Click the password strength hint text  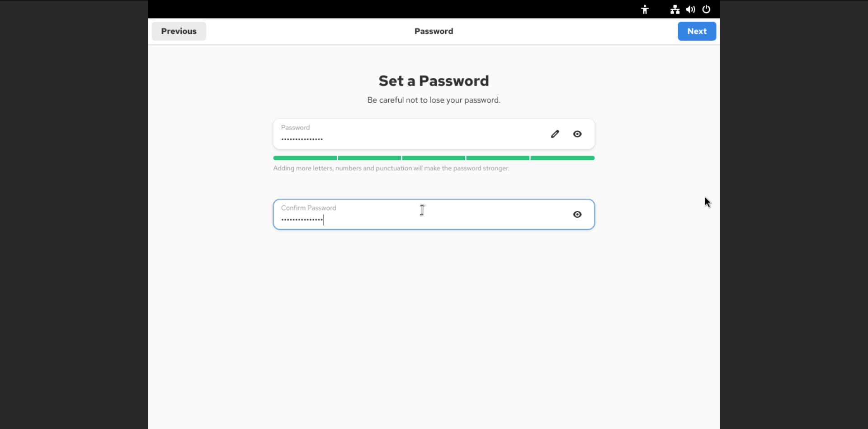[x=391, y=168]
